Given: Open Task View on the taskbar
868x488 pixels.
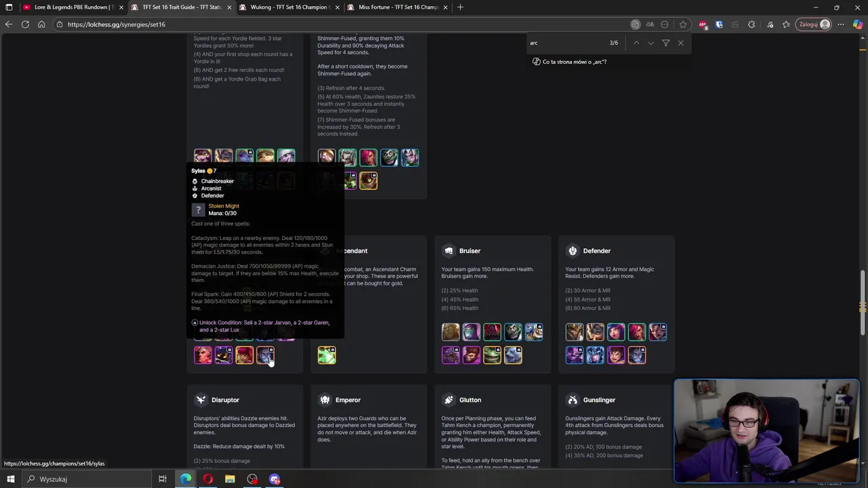Looking at the screenshot, I should pyautogui.click(x=163, y=479).
